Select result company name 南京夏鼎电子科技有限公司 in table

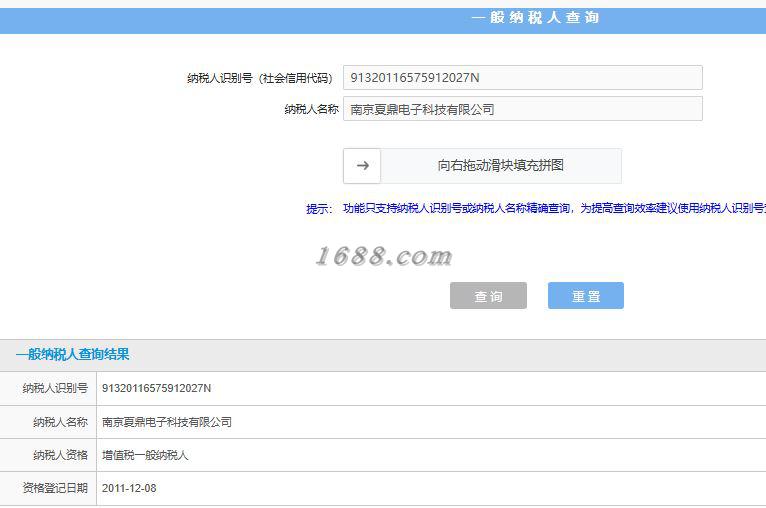coord(167,422)
